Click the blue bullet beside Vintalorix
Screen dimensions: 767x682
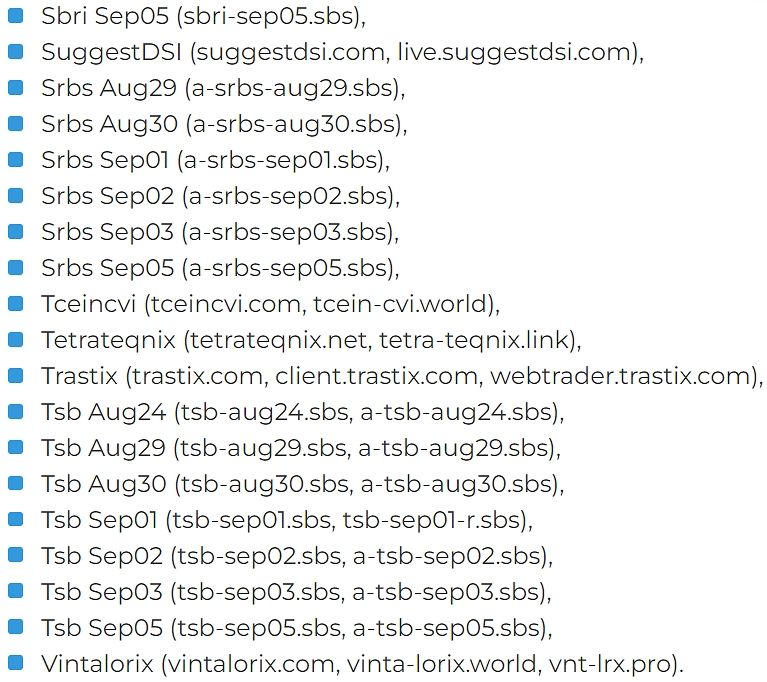click(15, 663)
